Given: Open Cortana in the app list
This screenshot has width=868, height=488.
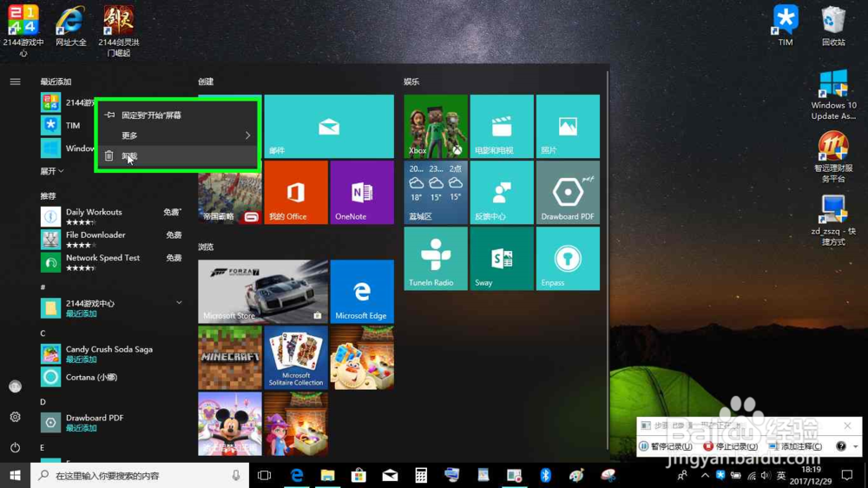Looking at the screenshot, I should pyautogui.click(x=112, y=377).
